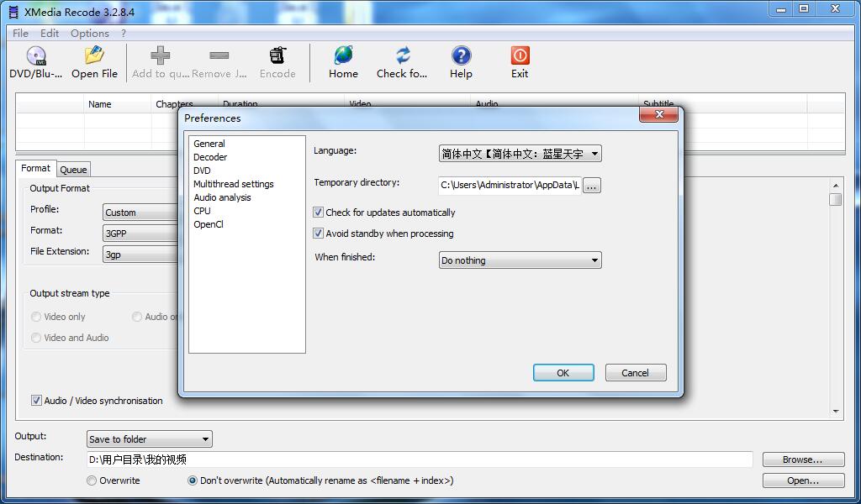Open the Home globe icon

click(x=344, y=55)
